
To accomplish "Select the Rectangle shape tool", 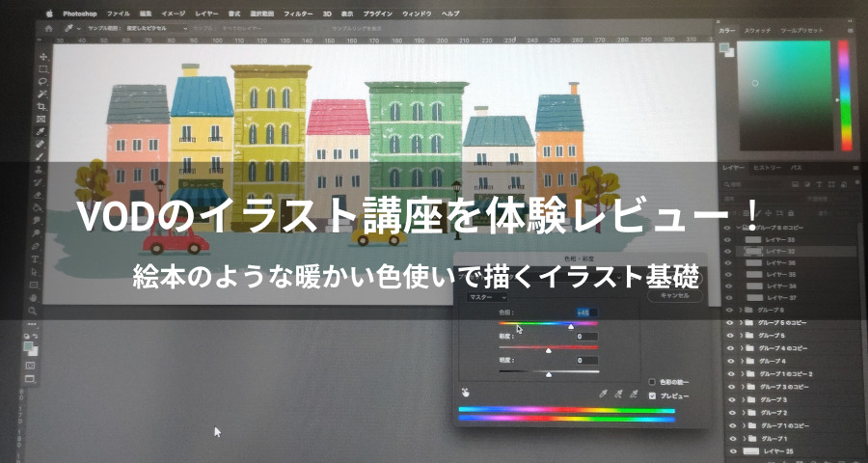I will (x=35, y=286).
